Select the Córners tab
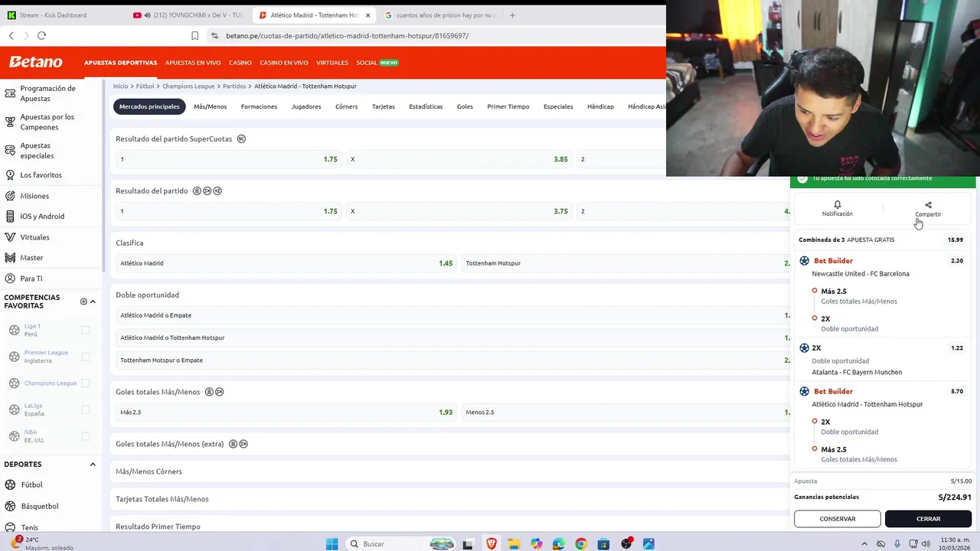This screenshot has height=551, width=980. pos(346,106)
